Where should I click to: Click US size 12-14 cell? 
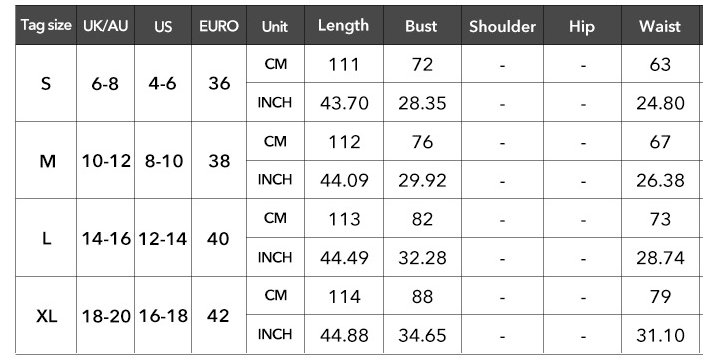tap(163, 238)
